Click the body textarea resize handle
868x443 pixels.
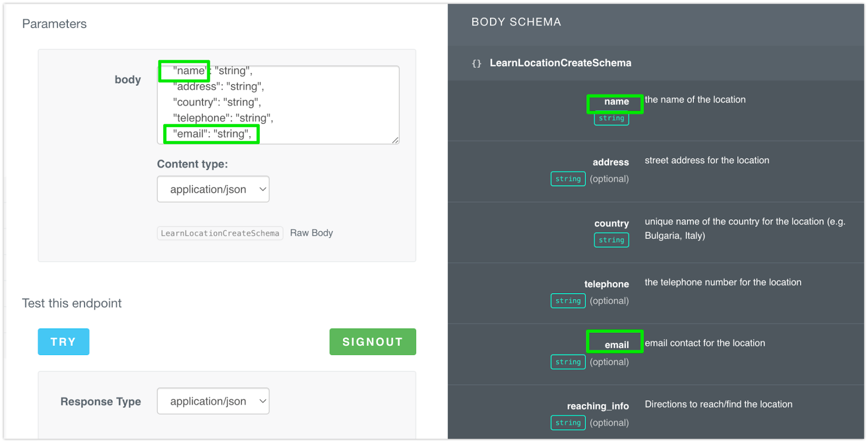tap(395, 140)
